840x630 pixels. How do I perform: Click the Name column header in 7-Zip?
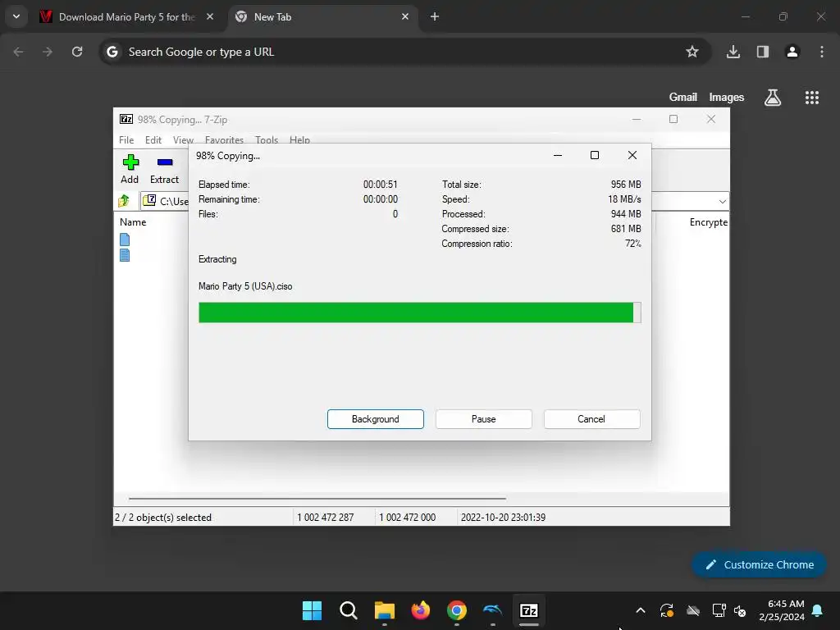coord(133,221)
